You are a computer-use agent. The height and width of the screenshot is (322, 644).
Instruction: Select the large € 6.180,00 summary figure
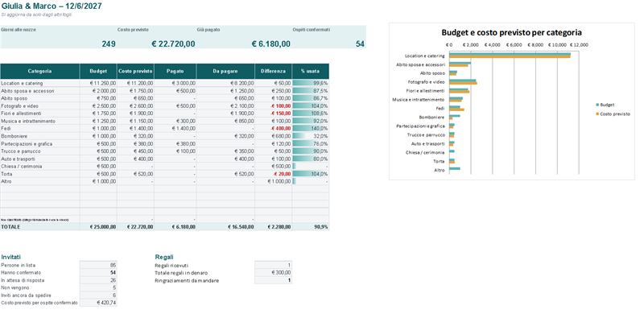point(271,44)
